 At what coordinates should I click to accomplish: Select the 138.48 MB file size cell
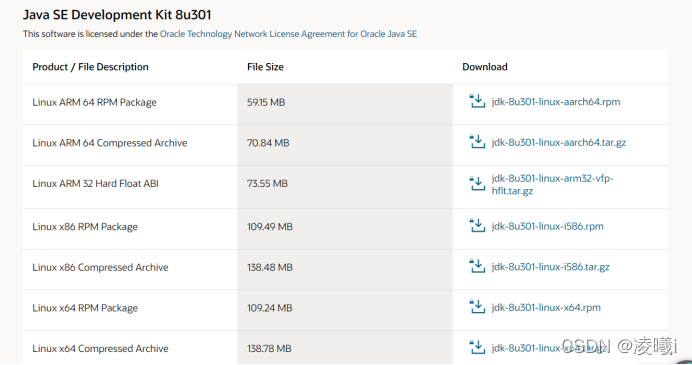point(270,267)
